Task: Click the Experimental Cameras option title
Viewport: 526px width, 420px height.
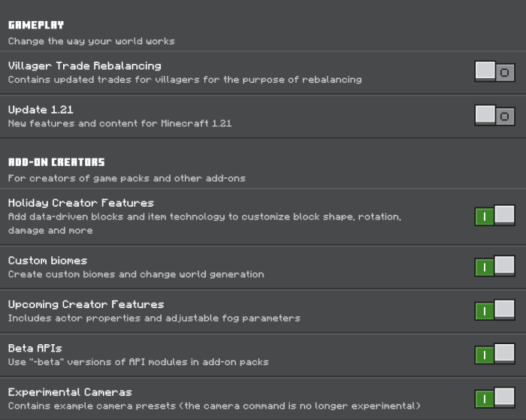Action: coord(70,392)
